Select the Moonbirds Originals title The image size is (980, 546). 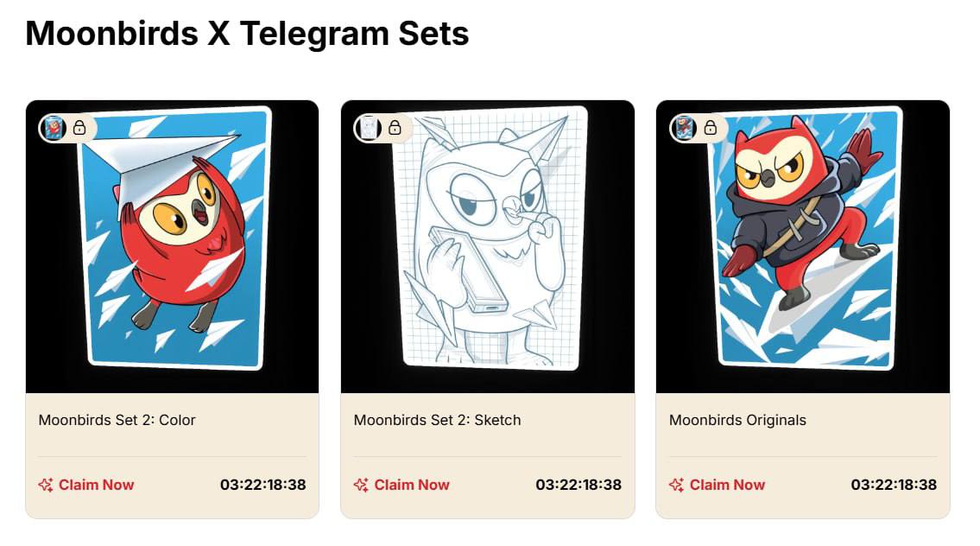[x=737, y=420]
